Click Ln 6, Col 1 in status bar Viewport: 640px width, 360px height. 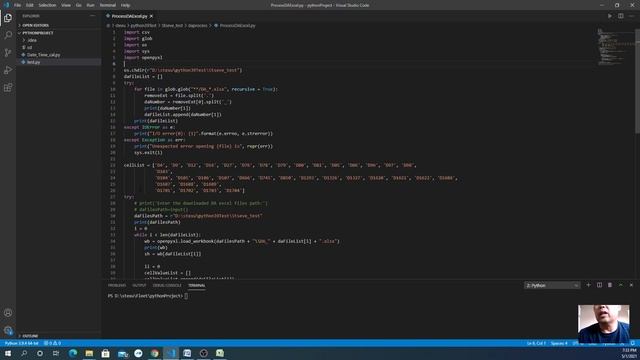pos(536,343)
